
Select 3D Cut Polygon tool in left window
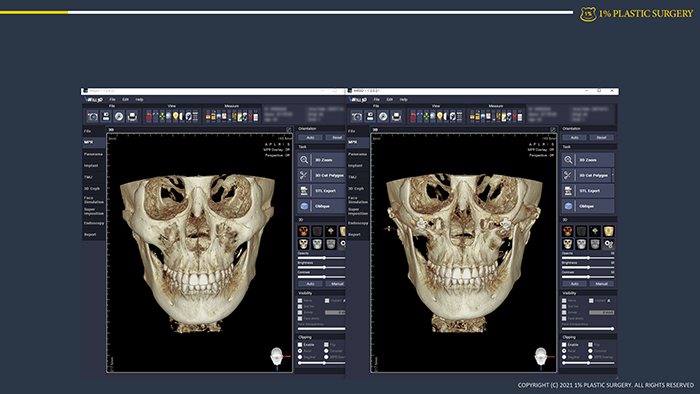coord(321,175)
